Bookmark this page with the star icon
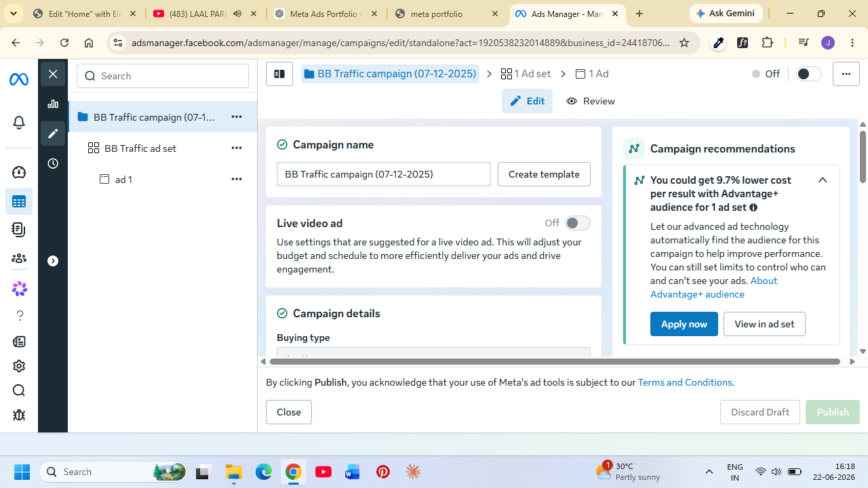This screenshot has height=488, width=868. click(x=684, y=43)
